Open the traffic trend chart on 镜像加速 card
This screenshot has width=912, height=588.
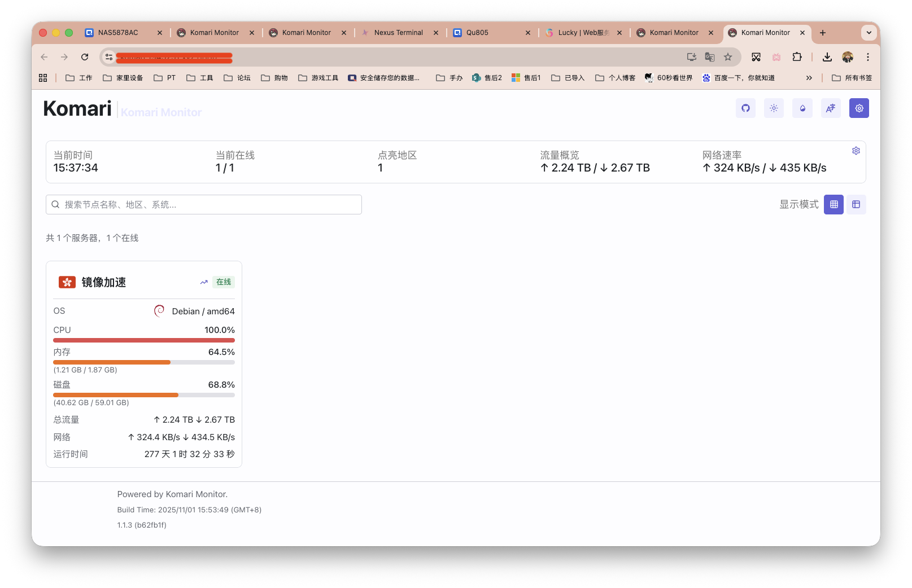[204, 282]
